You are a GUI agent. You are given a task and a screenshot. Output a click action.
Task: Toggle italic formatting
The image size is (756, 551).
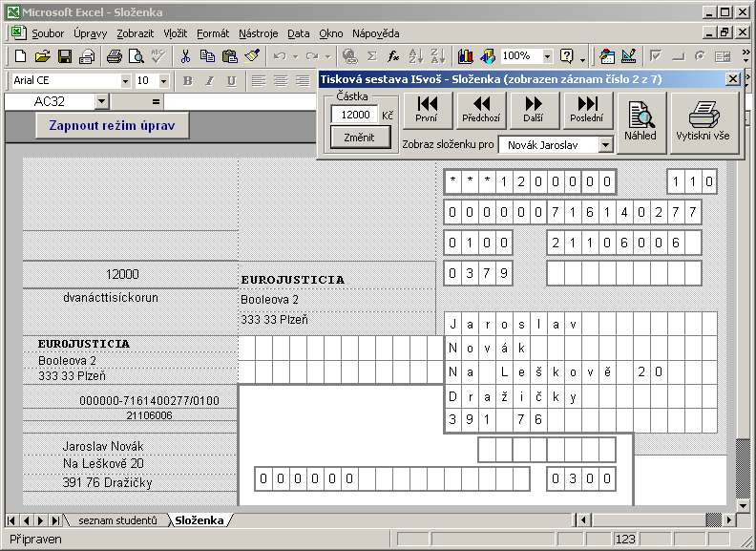click(x=210, y=81)
